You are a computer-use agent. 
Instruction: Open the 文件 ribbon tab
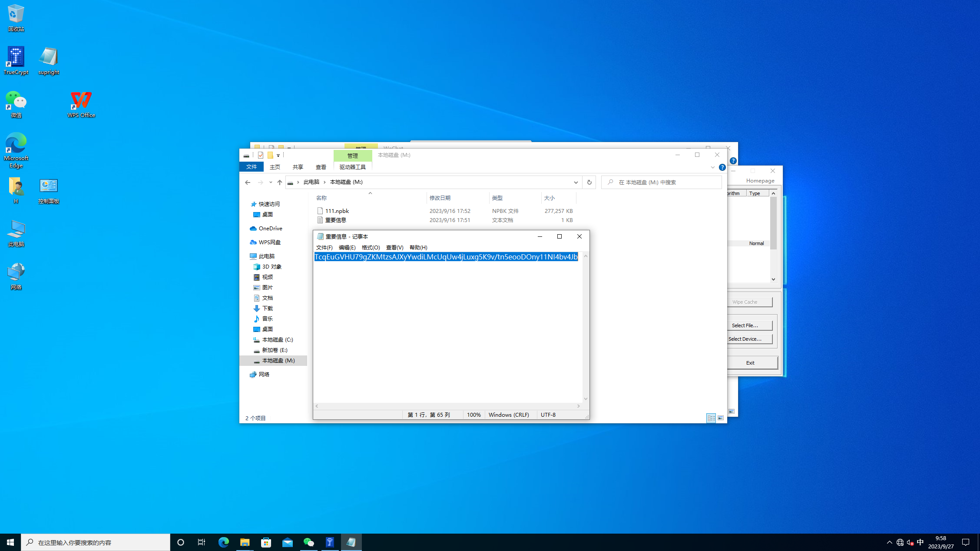point(252,167)
